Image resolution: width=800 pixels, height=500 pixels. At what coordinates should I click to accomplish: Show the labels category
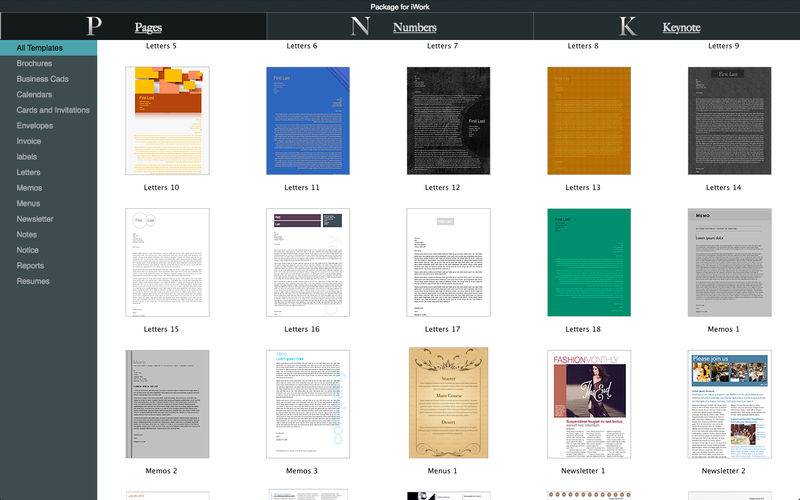27,157
